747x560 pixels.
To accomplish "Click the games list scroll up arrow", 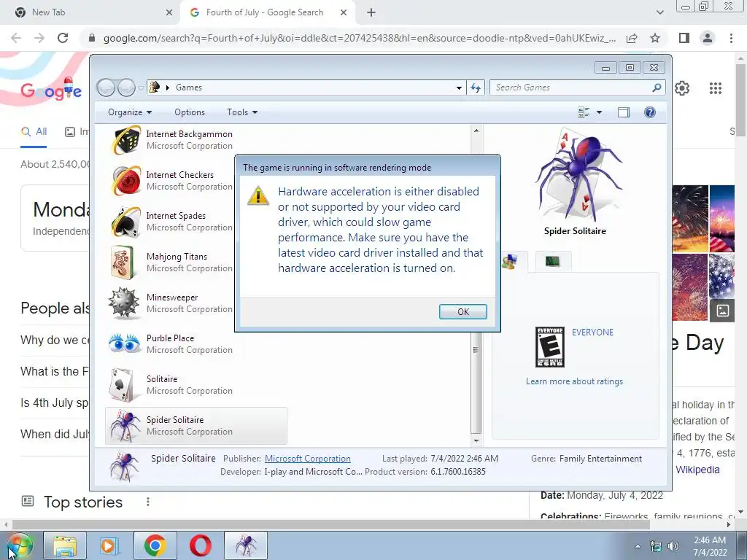I will [x=476, y=130].
